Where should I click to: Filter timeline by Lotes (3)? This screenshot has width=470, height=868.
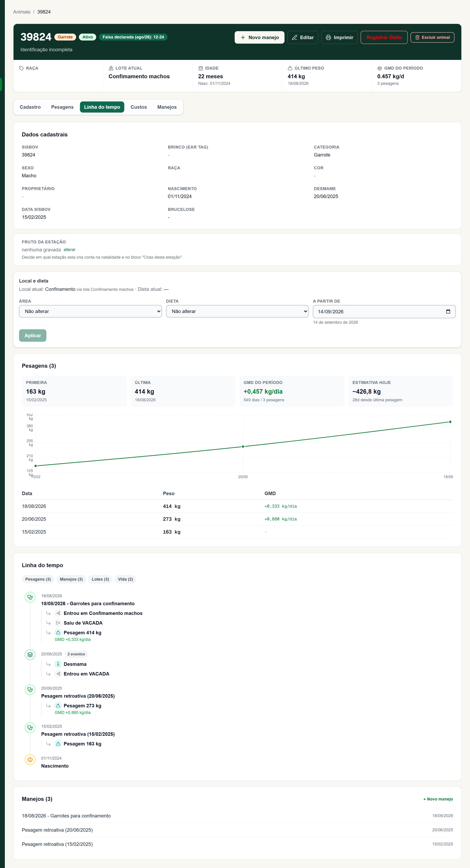(100, 579)
